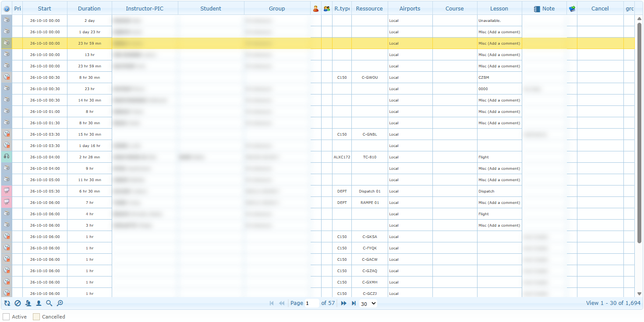
Task: Click the scrollbar up arrow
Action: 639,18
